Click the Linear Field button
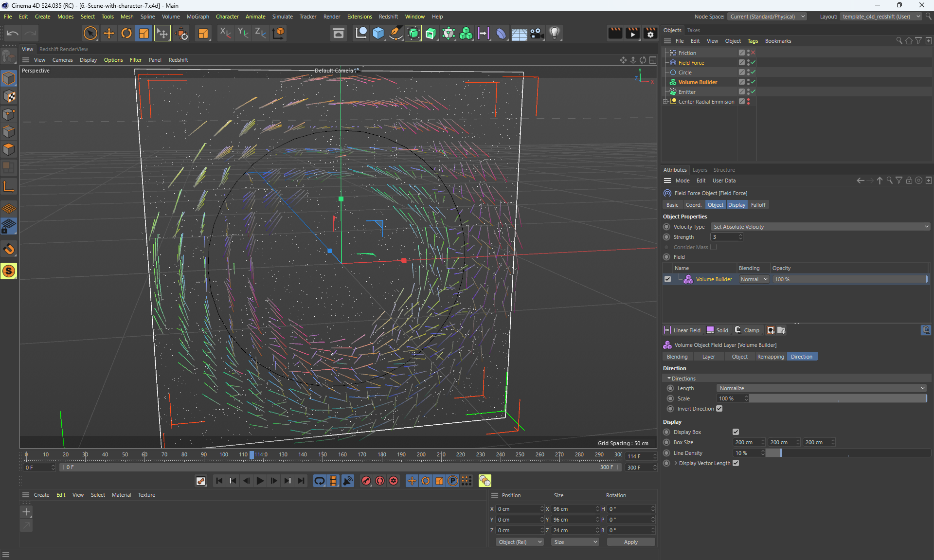The width and height of the screenshot is (934, 560). click(x=683, y=330)
